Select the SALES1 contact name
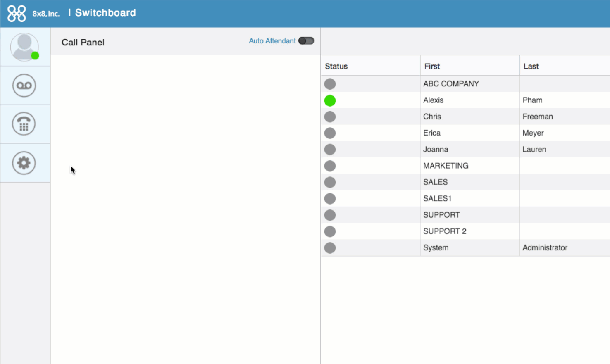 pyautogui.click(x=437, y=199)
